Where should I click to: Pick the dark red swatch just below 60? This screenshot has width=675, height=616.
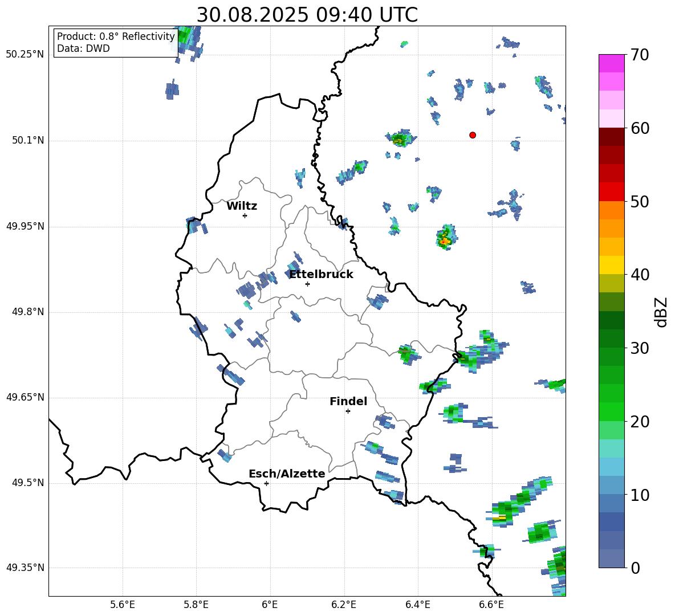tap(612, 137)
